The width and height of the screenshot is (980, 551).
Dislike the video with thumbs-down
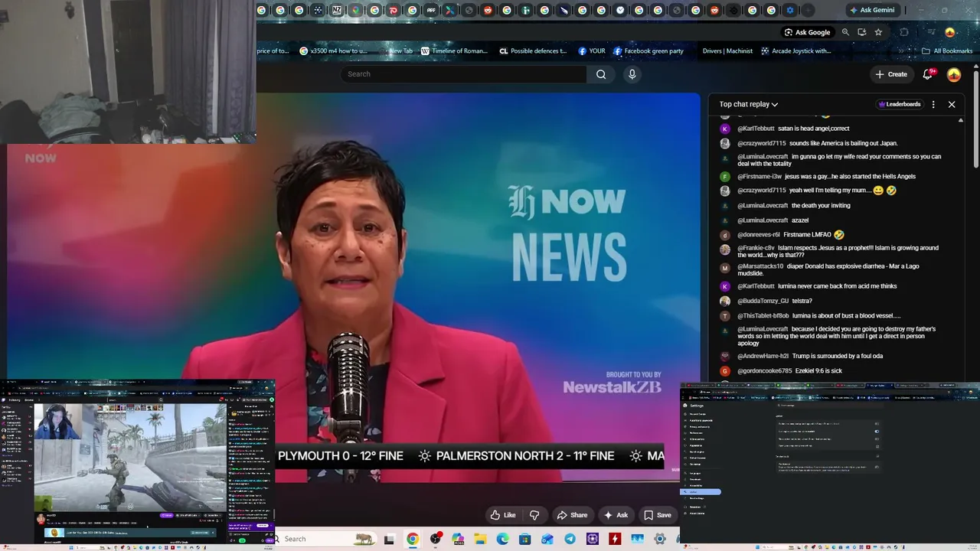coord(534,515)
